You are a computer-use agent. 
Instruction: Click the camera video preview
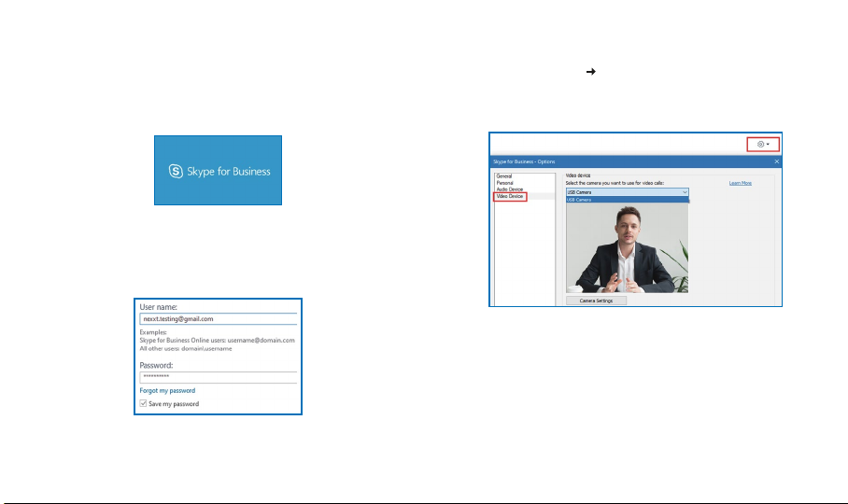click(x=628, y=248)
